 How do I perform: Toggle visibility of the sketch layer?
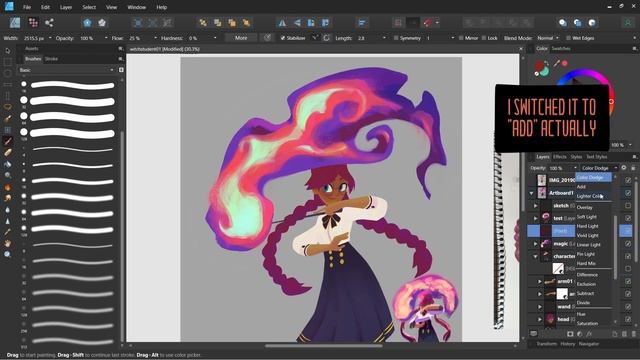[628, 205]
